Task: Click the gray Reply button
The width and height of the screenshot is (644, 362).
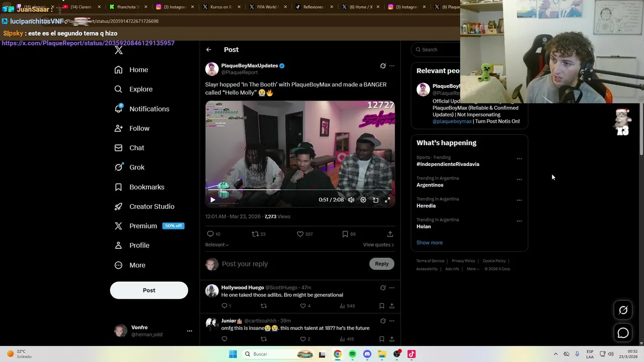Action: coord(382,264)
